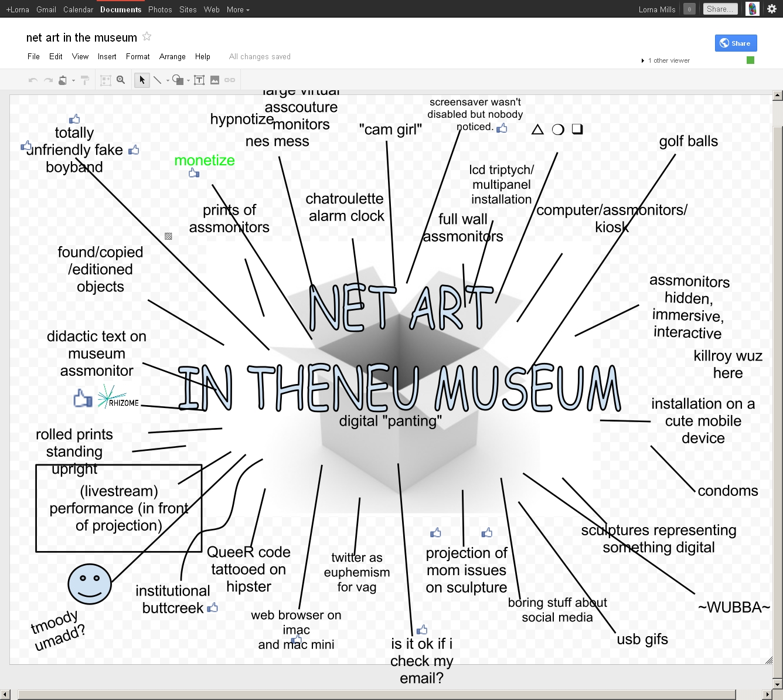The image size is (783, 700).
Task: Open the Insert menu
Action: tap(107, 57)
